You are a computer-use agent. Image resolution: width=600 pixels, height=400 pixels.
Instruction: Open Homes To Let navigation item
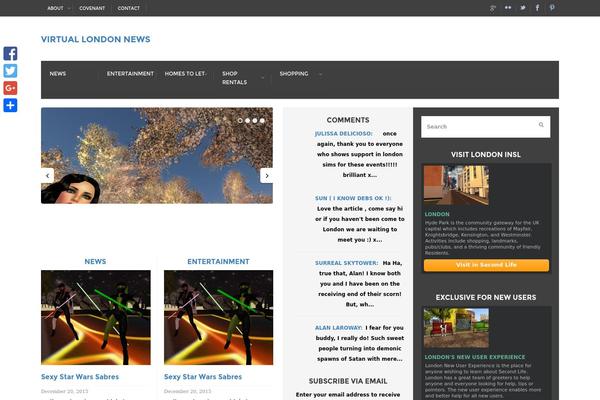pos(186,73)
